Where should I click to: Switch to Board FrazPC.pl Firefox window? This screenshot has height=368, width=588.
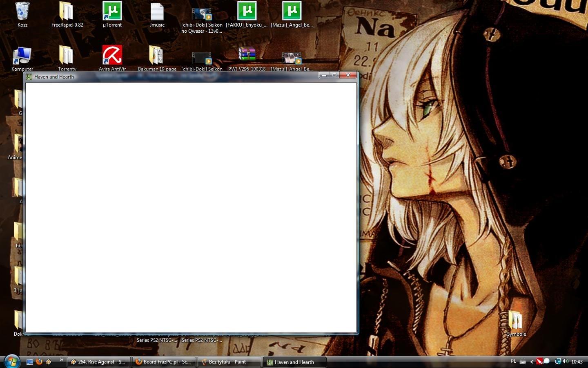tap(164, 362)
